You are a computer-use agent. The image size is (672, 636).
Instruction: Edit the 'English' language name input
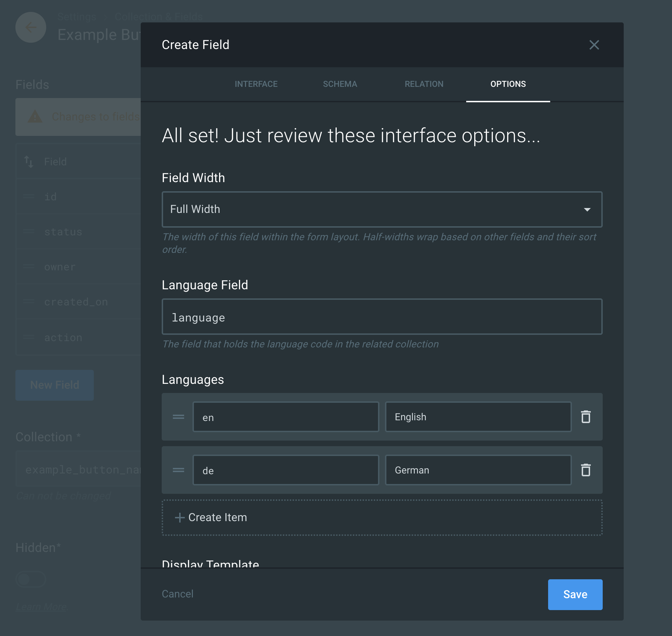pos(478,417)
